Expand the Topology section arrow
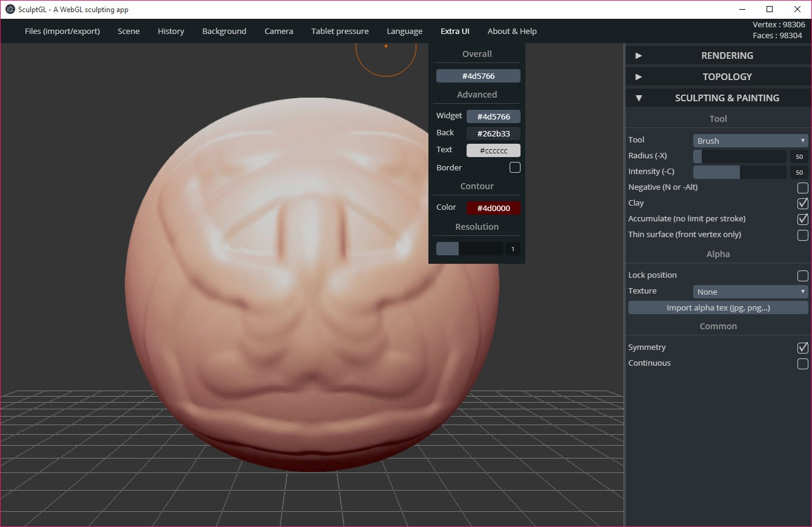812x527 pixels. tap(638, 77)
